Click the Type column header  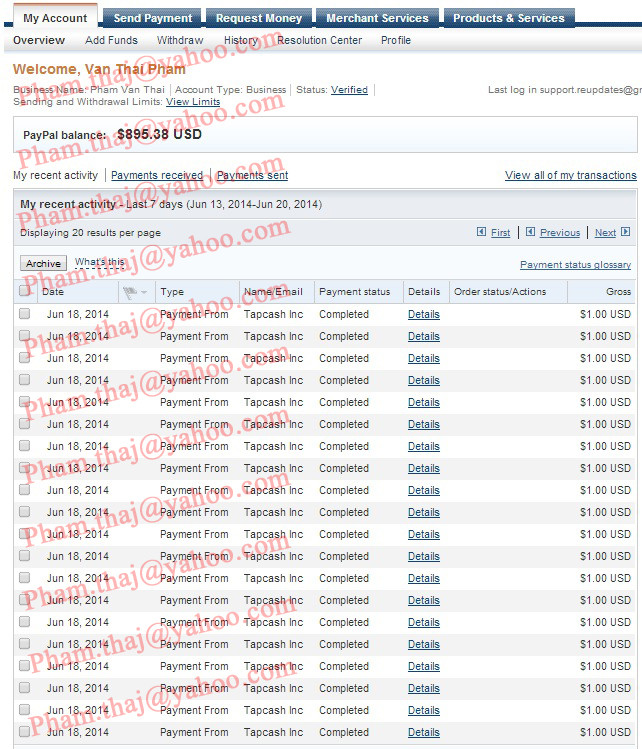172,291
